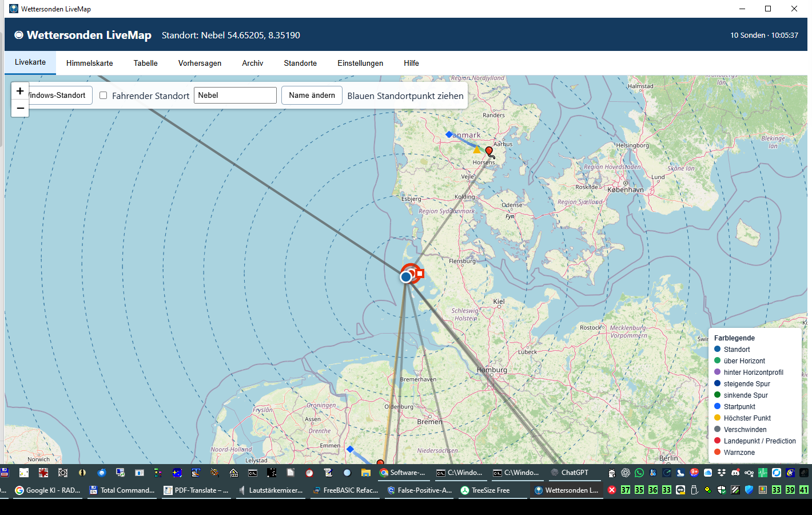This screenshot has height=515, width=812.
Task: Click the 'steigende Spur' legend label
Action: [747, 384]
